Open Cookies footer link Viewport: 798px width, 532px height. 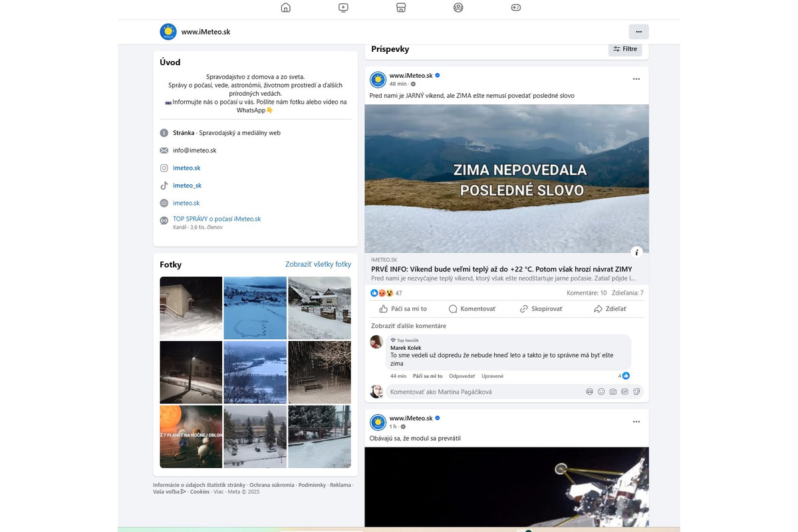tap(199, 491)
